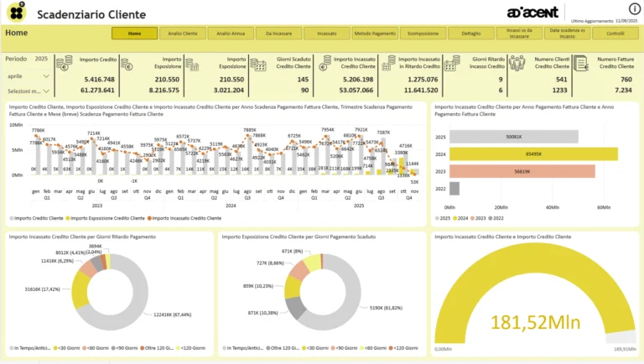
Task: Click the adacent company logo
Action: click(x=530, y=13)
